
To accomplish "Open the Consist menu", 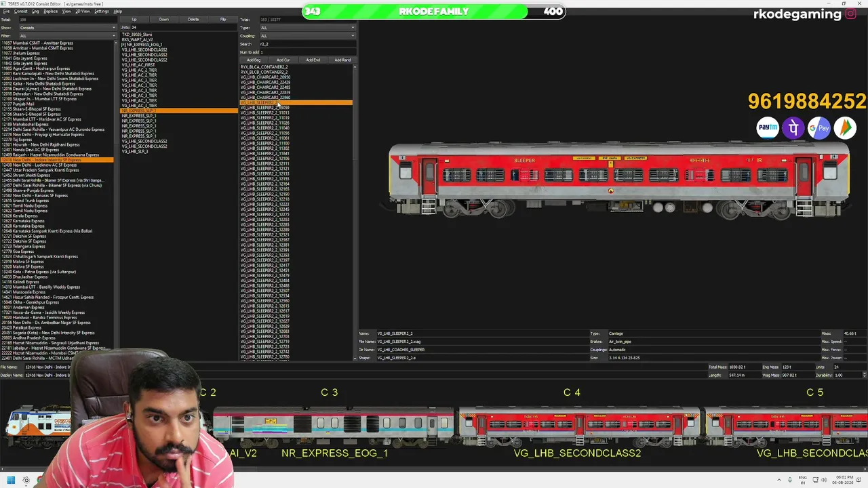I will 20,12.
